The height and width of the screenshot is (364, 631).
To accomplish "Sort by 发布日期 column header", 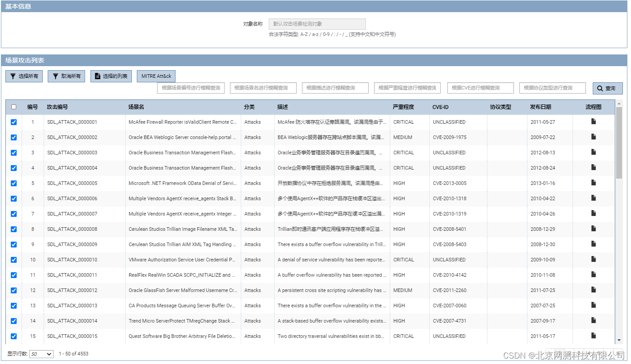I will pos(541,107).
